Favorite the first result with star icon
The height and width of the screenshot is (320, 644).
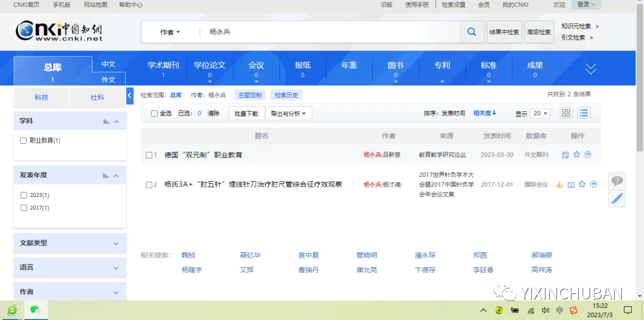coord(577,155)
